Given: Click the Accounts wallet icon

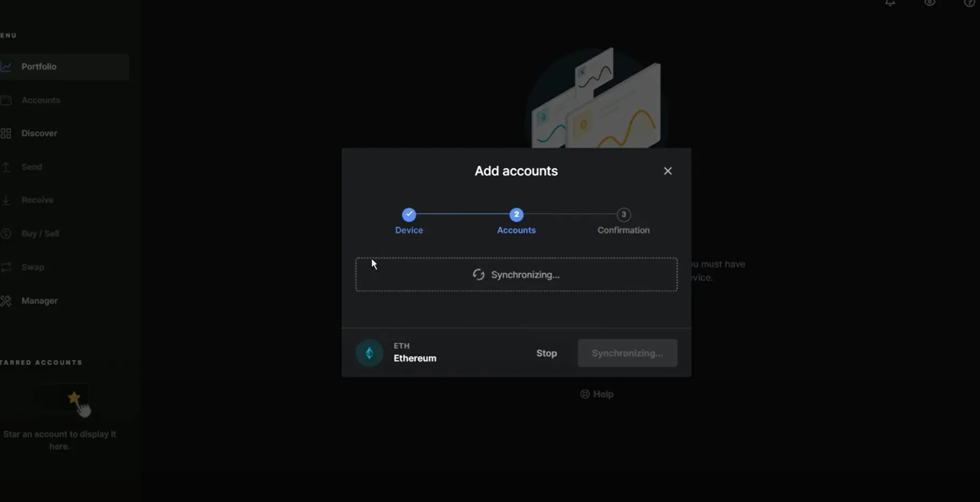Looking at the screenshot, I should (x=6, y=100).
